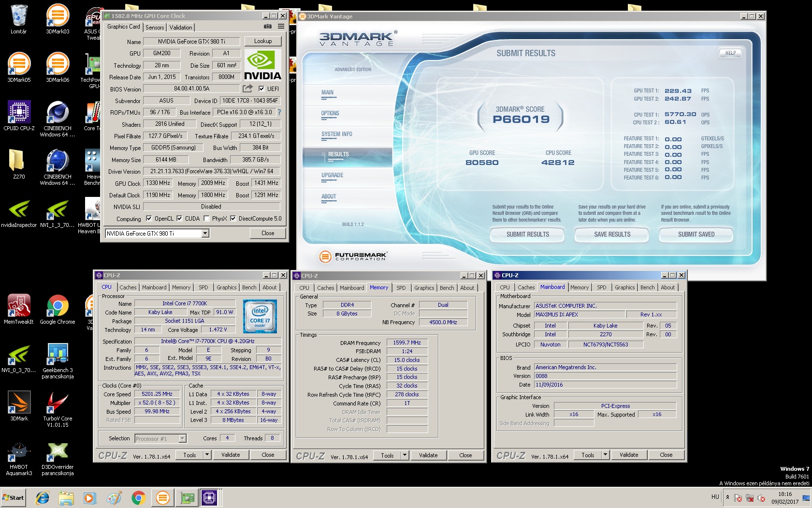The height and width of the screenshot is (508, 812).
Task: Click Validate in the CPU-Z Mainboard window
Action: point(629,455)
